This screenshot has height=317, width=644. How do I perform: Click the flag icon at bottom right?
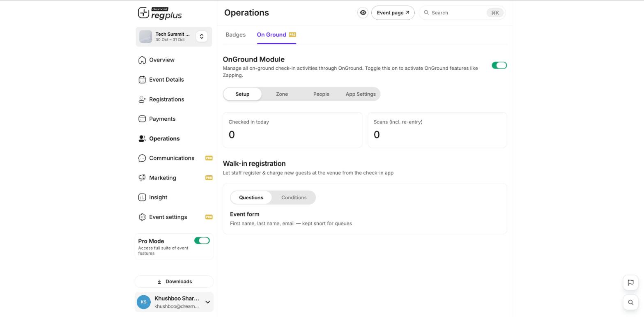[x=630, y=283]
